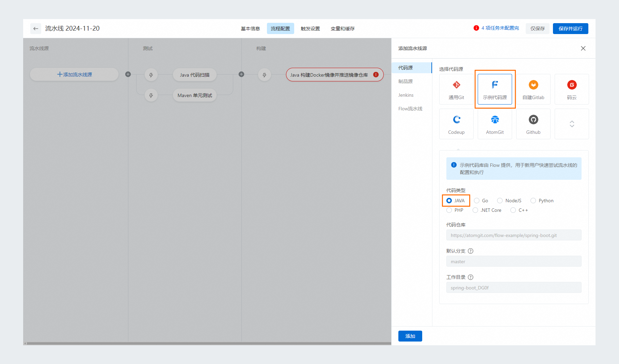Select the NodeJS code type radio

500,201
